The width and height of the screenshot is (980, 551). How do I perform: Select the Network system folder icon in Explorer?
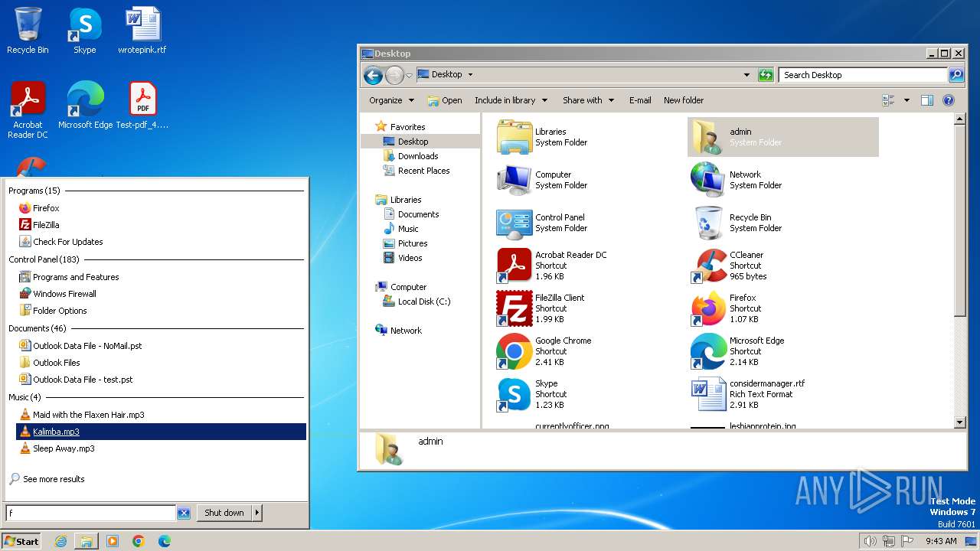(708, 180)
